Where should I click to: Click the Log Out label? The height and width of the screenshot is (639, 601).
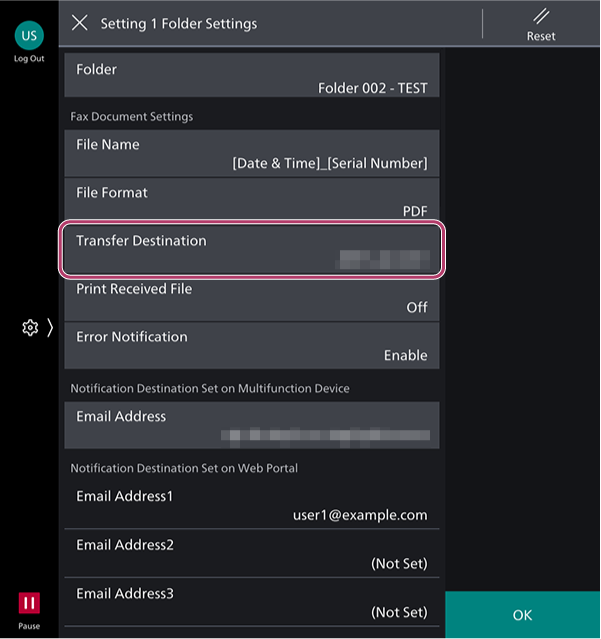click(x=28, y=59)
